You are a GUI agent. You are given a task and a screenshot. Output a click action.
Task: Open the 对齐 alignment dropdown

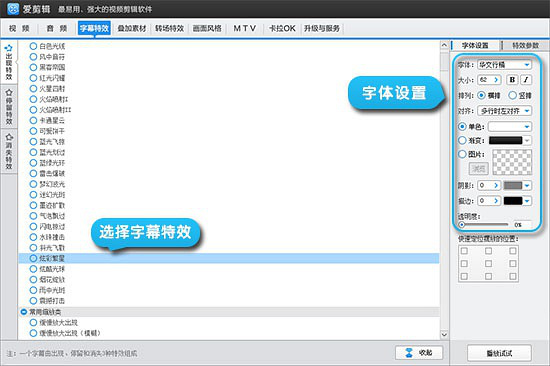pyautogui.click(x=504, y=111)
